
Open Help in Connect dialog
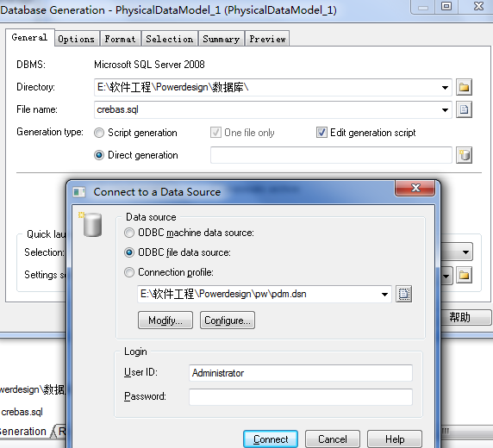point(395,439)
